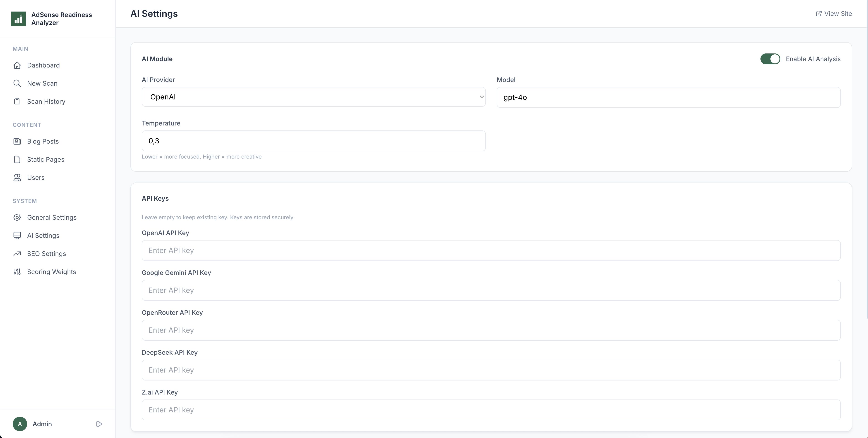Click the logout icon beside Admin

point(99,424)
